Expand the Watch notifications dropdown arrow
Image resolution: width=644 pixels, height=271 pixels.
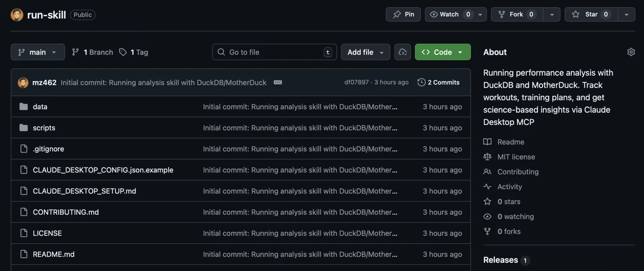(x=480, y=14)
